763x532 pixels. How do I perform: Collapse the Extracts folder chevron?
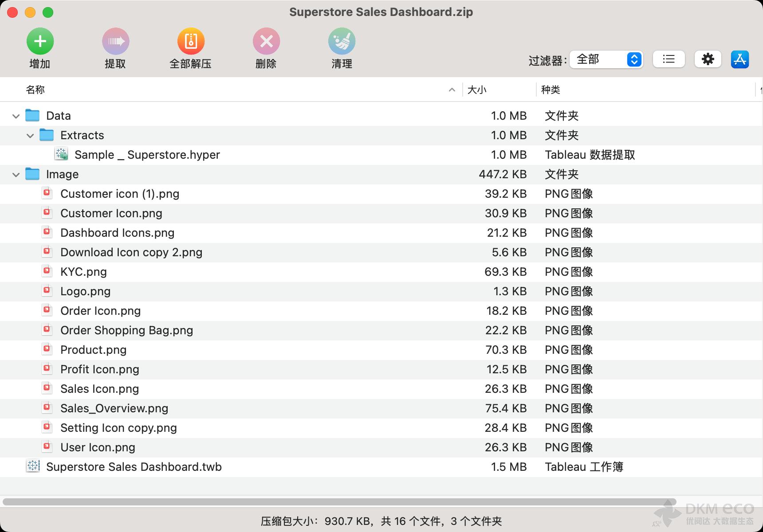[30, 136]
